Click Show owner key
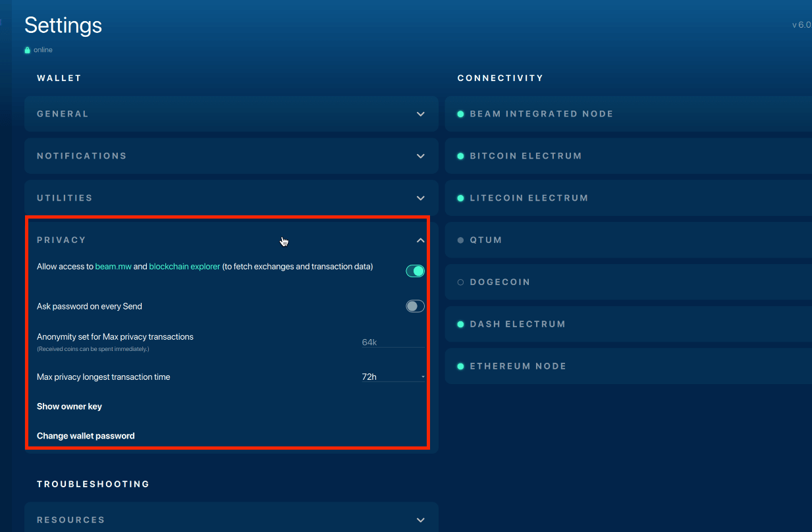Image resolution: width=812 pixels, height=532 pixels. (69, 406)
